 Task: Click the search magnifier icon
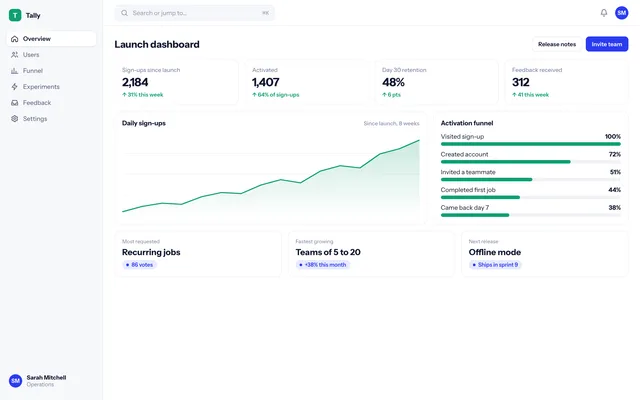click(124, 13)
